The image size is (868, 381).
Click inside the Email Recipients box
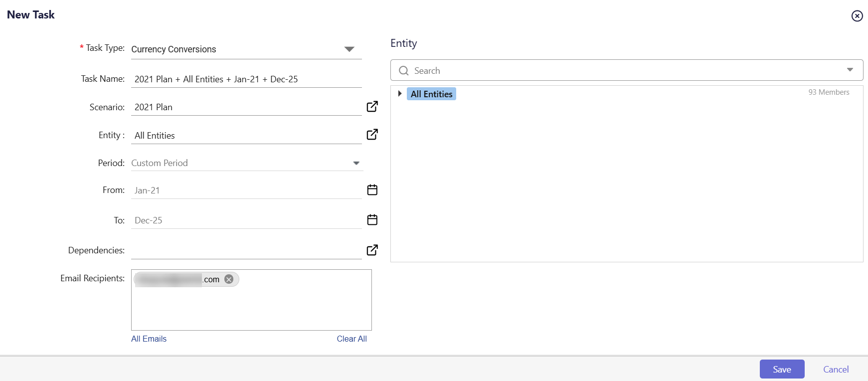251,309
